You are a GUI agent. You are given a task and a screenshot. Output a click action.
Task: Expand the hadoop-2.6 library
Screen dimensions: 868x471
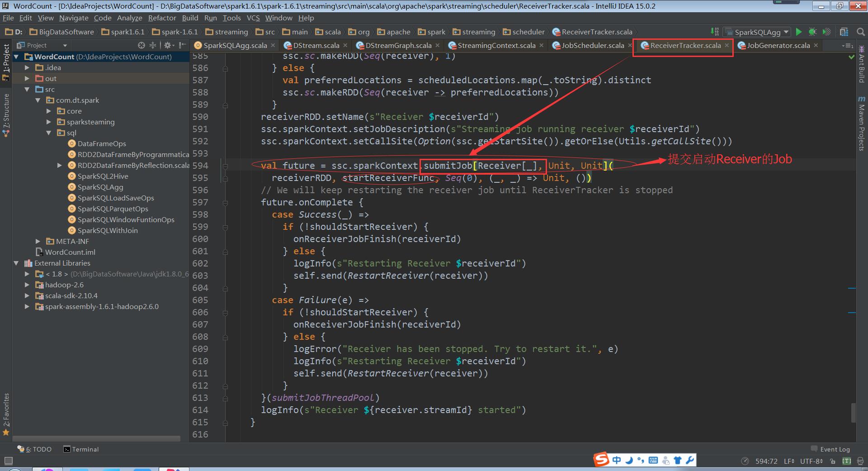pyautogui.click(x=27, y=285)
